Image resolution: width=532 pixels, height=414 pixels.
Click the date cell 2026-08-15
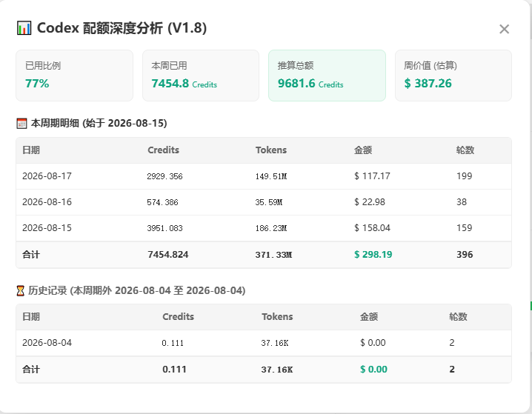pos(47,228)
